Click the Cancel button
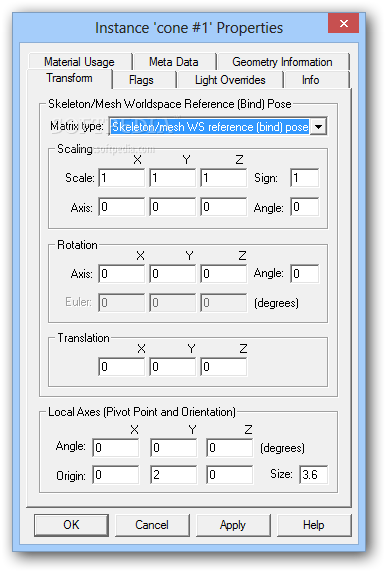The image size is (386, 572). (x=152, y=525)
